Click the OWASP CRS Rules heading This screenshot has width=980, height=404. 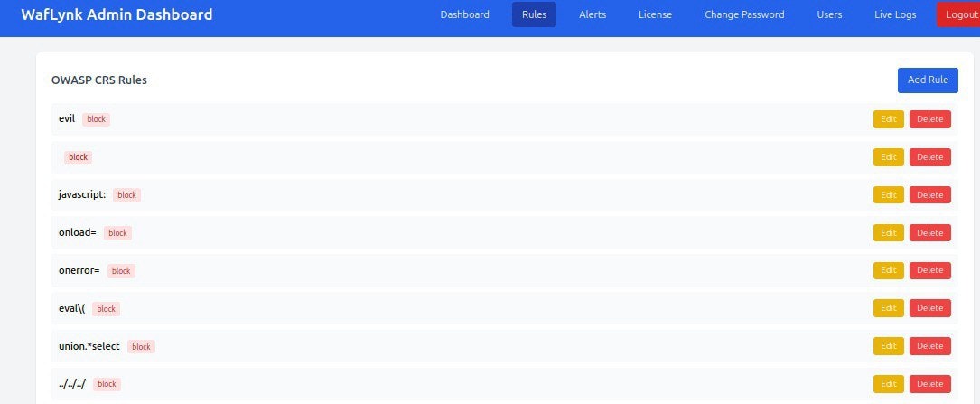pos(98,80)
